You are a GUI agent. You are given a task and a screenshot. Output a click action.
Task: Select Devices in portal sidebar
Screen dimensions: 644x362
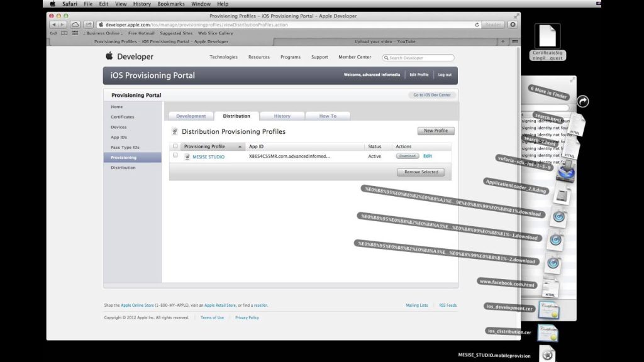119,127
